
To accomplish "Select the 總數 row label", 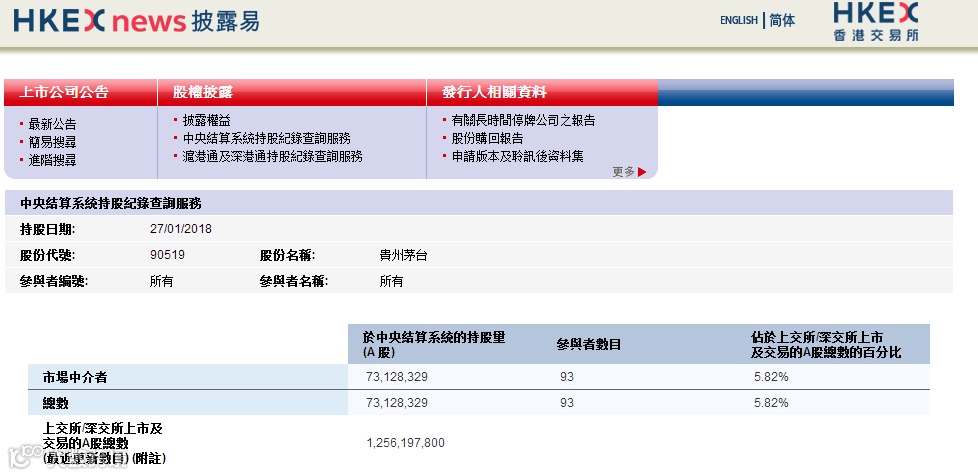I will tap(56, 403).
